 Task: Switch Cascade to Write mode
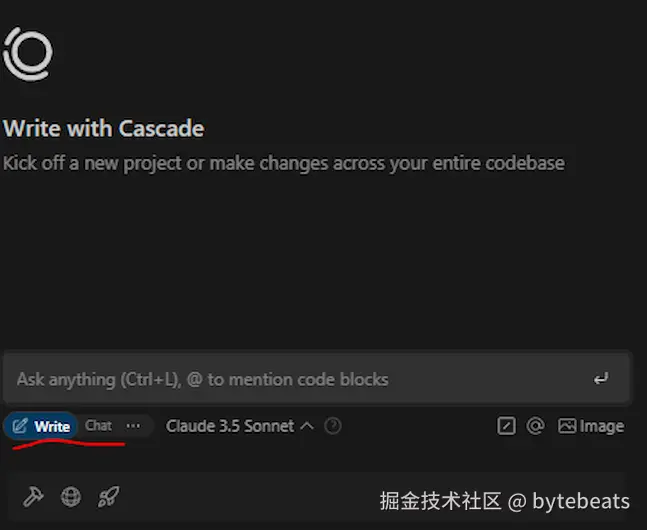[x=41, y=426]
